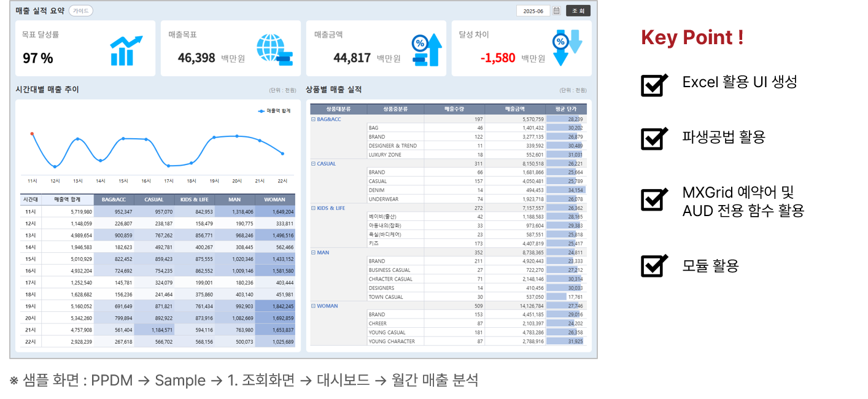Screen dimensions: 868x399
Task: Click the globe icon on 매출목표 card
Action: 274,50
